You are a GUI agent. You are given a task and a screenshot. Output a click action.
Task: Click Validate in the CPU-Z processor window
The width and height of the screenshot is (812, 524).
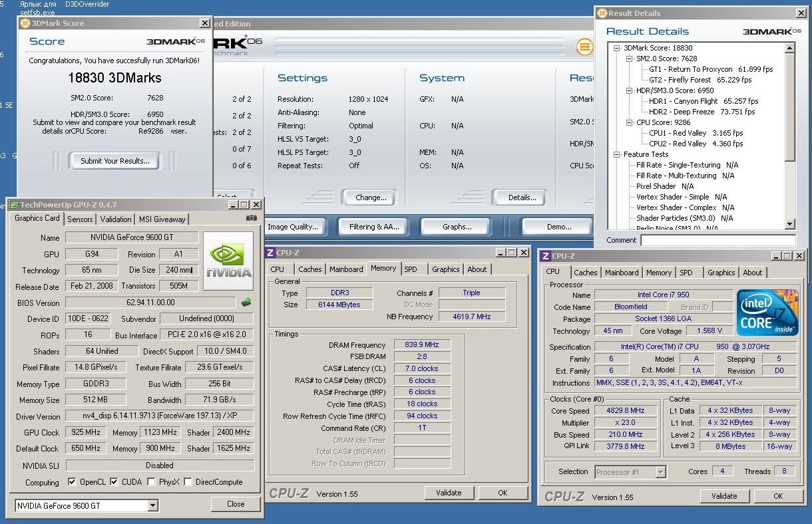tap(724, 496)
